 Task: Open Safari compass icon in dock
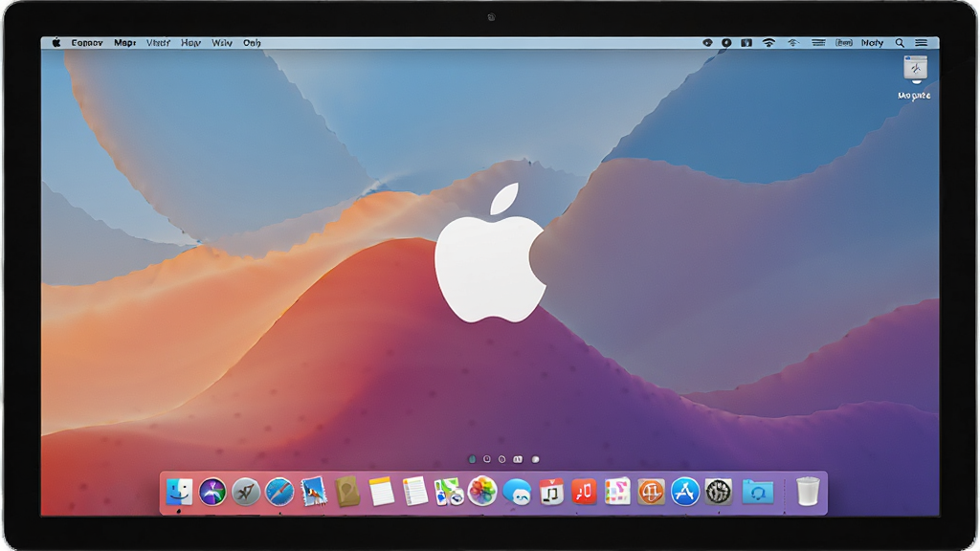[x=279, y=493]
